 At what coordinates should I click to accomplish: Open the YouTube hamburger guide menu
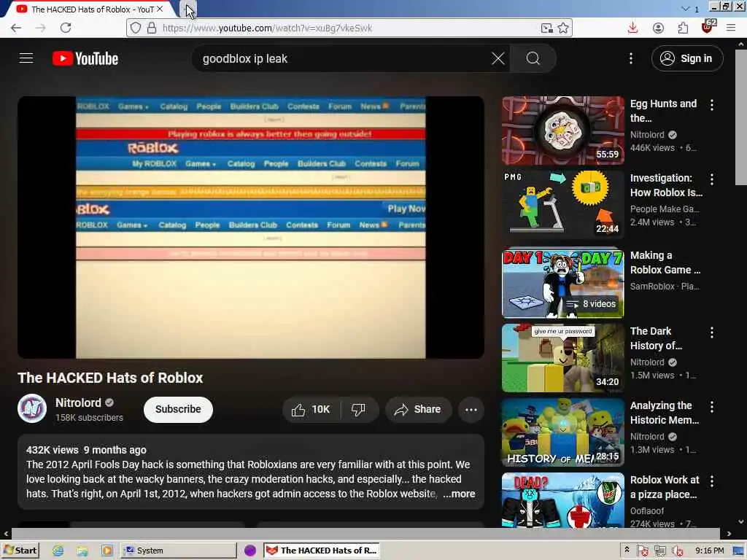pyautogui.click(x=26, y=58)
